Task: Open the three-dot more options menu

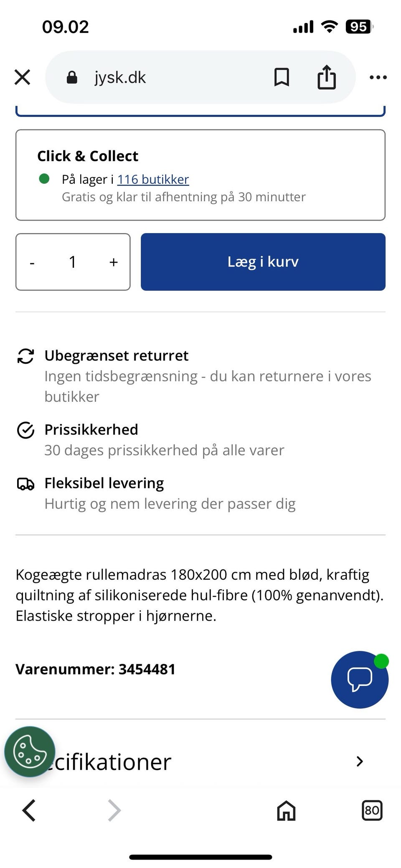Action: coord(378,77)
